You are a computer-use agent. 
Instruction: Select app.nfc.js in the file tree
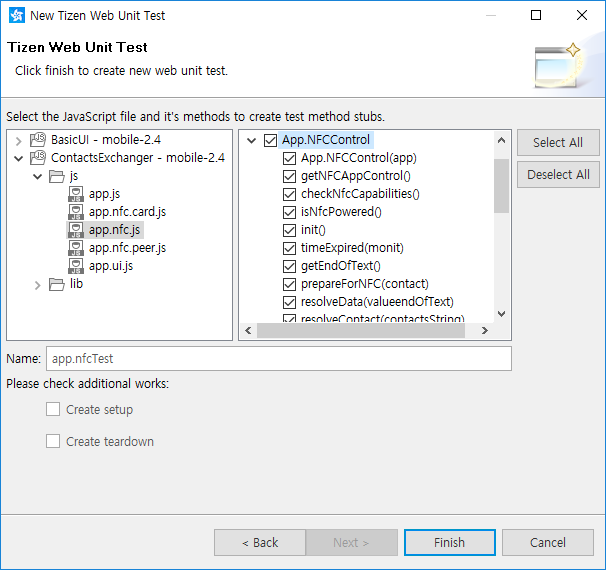pyautogui.click(x=115, y=230)
